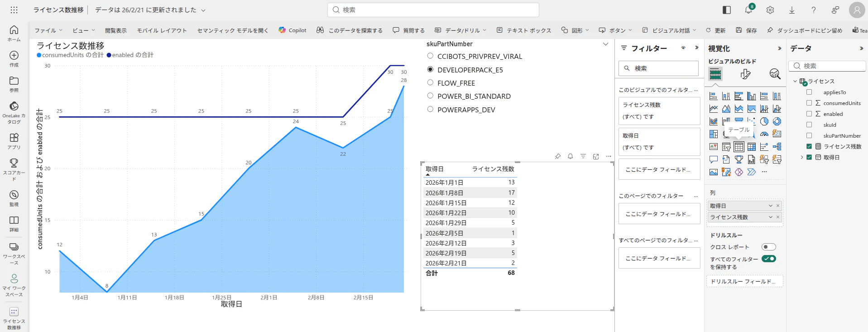Open the format visual paintbrush tab
868x332 pixels.
[745, 74]
